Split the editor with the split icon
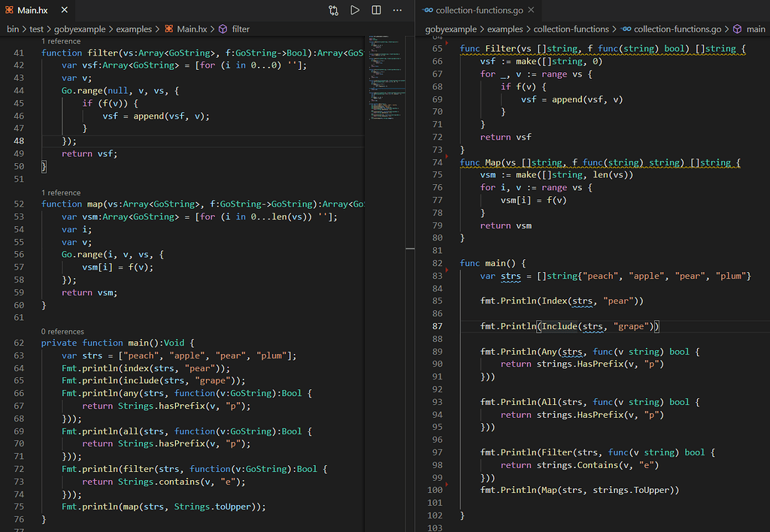The width and height of the screenshot is (770, 532). 376,11
